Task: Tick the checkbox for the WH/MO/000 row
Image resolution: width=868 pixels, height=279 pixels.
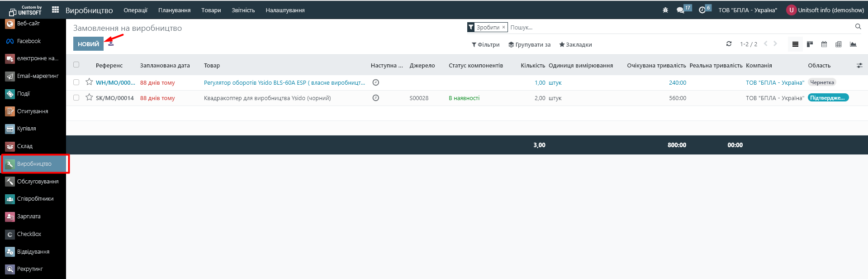Action: (x=76, y=82)
